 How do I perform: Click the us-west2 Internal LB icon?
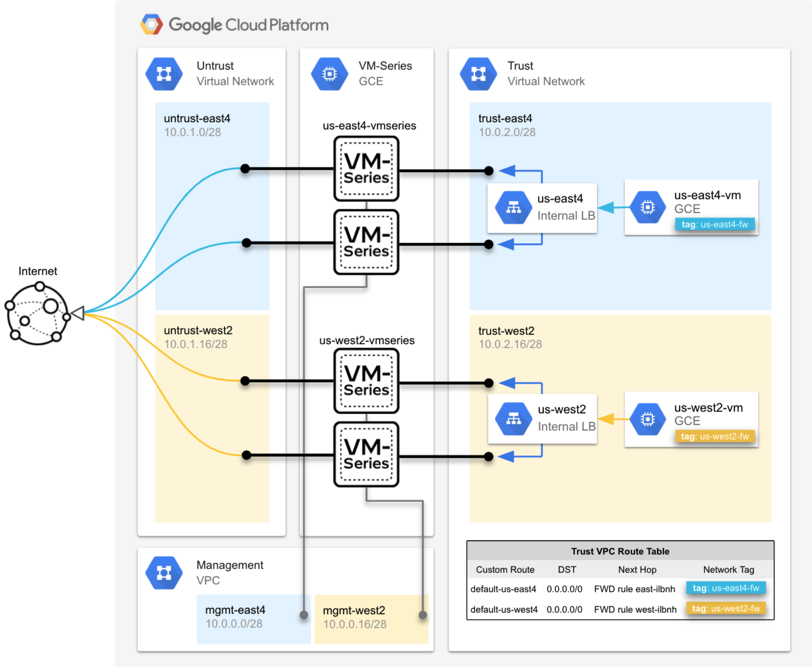click(x=513, y=419)
